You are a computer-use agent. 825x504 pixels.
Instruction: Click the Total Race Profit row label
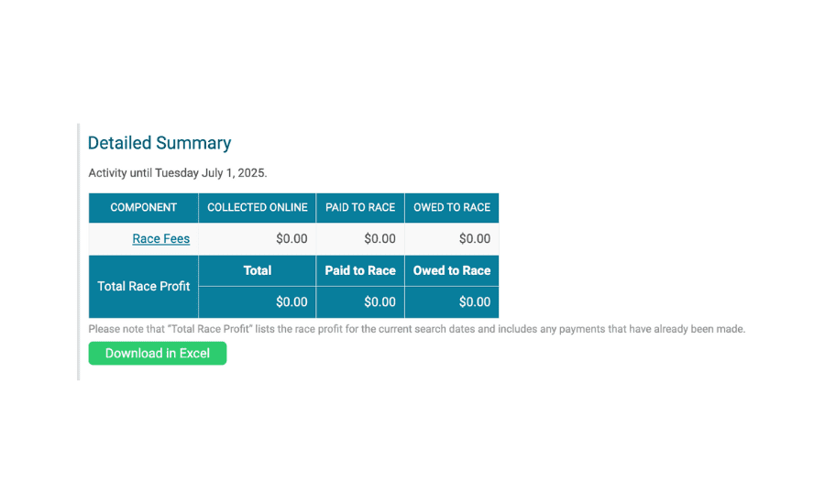144,286
